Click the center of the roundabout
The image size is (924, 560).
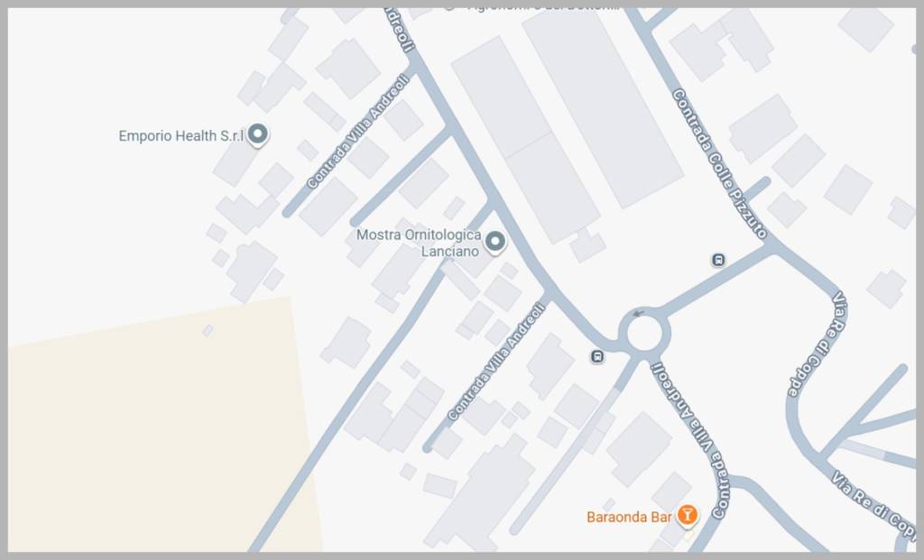tap(644, 334)
